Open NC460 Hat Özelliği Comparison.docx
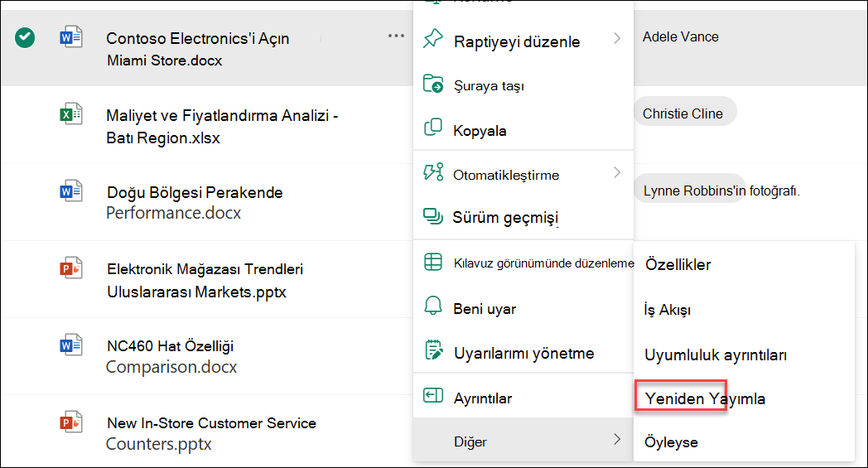 point(171,356)
